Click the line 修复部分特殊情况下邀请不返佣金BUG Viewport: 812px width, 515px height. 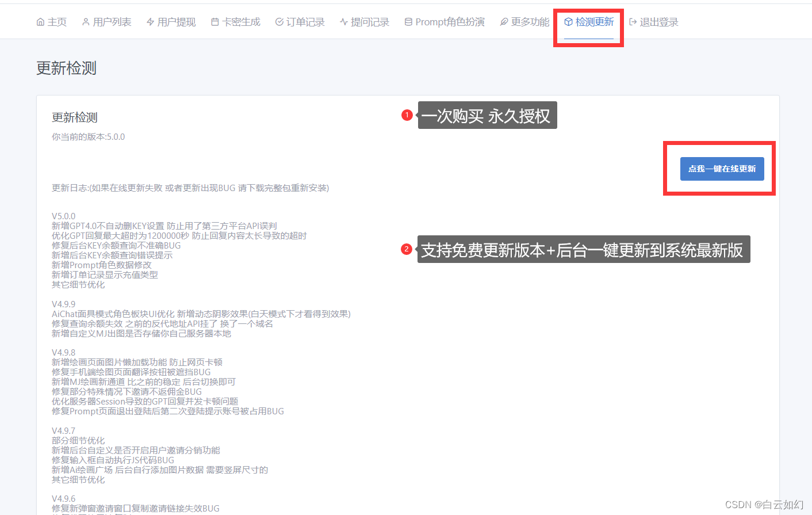click(x=127, y=392)
